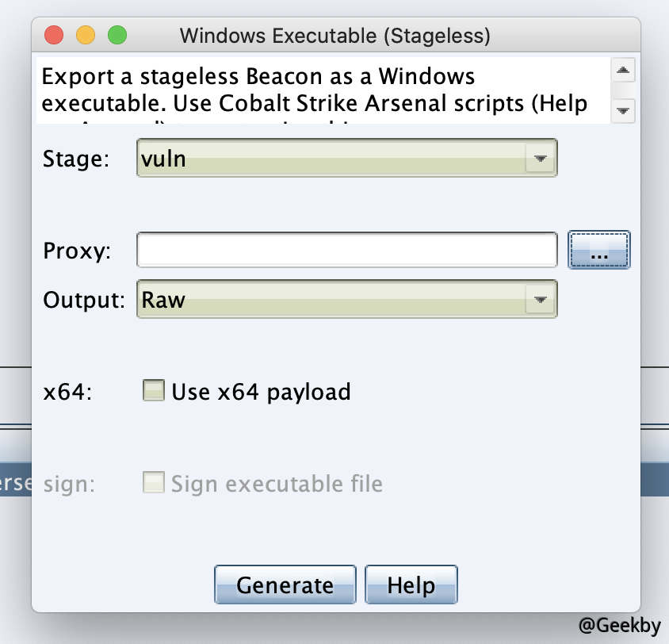669x644 pixels.
Task: Click the Windows Executable (Stageless) title bar
Action: (334, 36)
